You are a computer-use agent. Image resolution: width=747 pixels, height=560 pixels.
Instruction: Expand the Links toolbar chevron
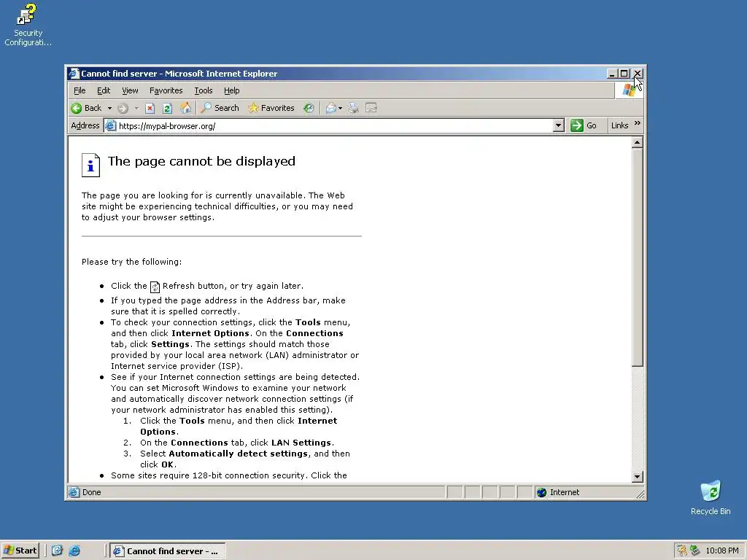638,123
